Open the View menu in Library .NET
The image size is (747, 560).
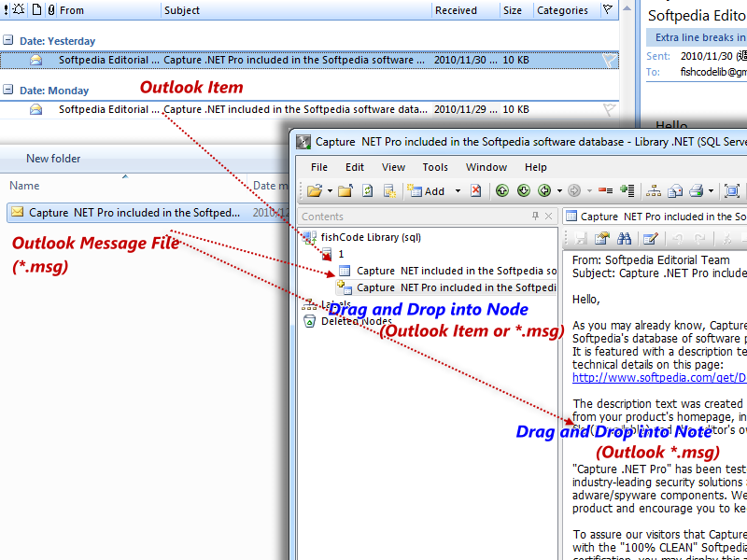click(393, 167)
